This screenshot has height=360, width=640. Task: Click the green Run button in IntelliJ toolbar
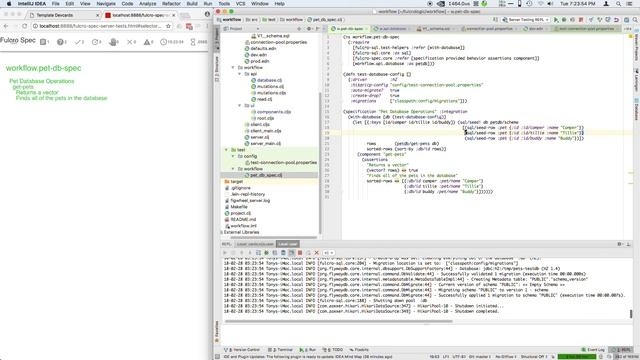click(556, 20)
